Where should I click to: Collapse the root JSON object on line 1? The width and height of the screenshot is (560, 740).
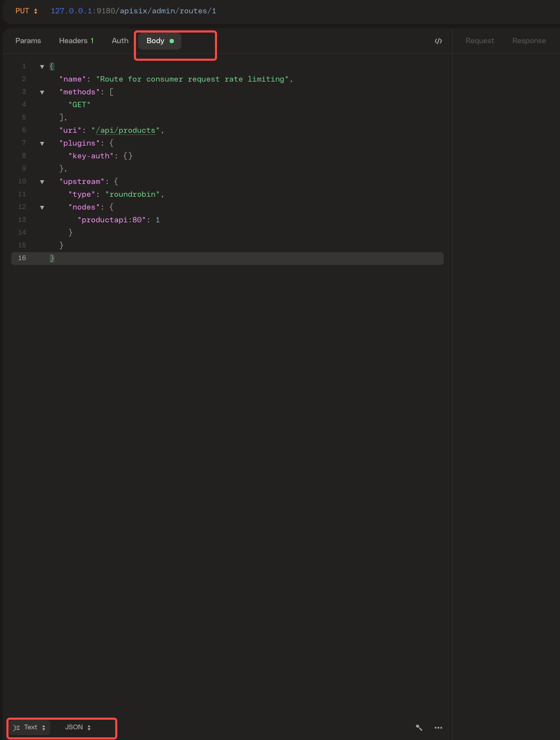click(42, 67)
